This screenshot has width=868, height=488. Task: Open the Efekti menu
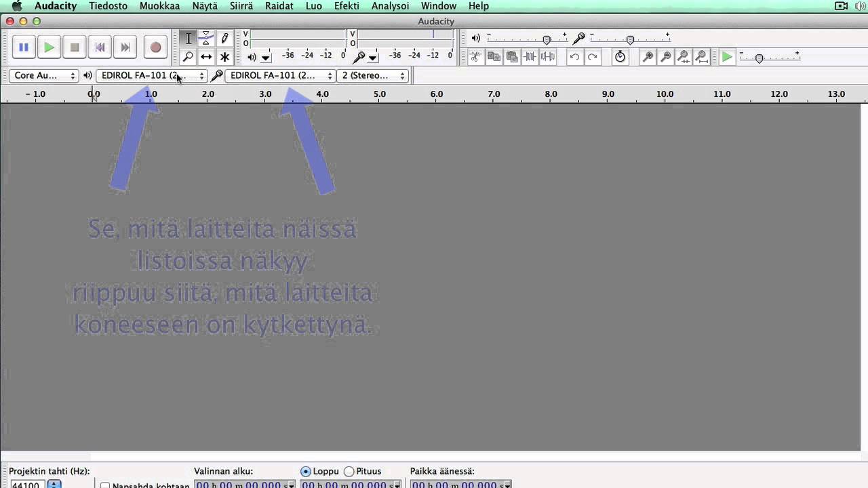tap(347, 6)
